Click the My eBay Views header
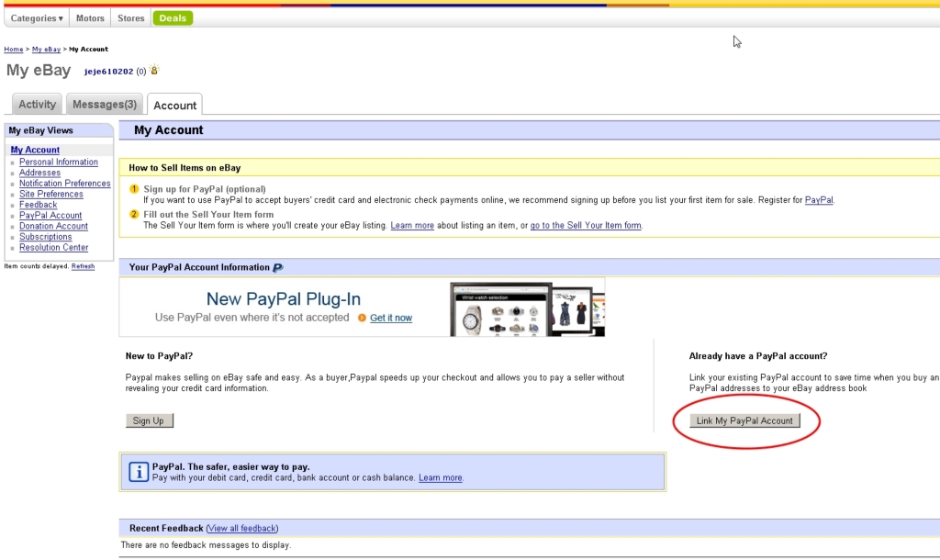This screenshot has height=560, width=940. (40, 130)
